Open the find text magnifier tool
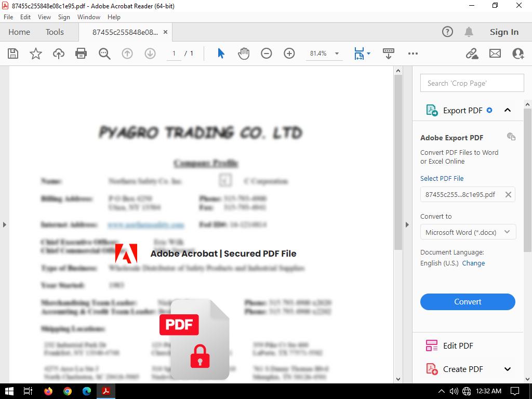 pos(104,54)
